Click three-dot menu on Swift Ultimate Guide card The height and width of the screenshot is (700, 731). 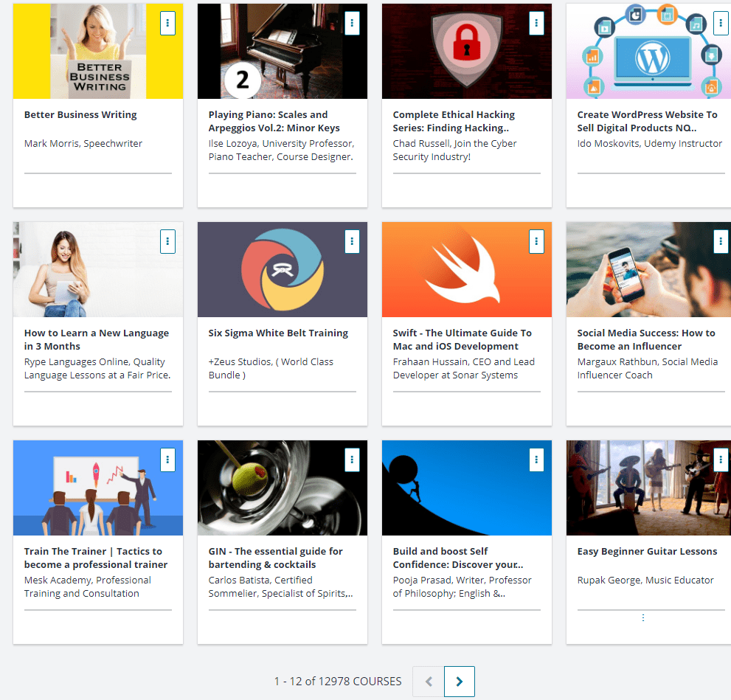point(536,241)
